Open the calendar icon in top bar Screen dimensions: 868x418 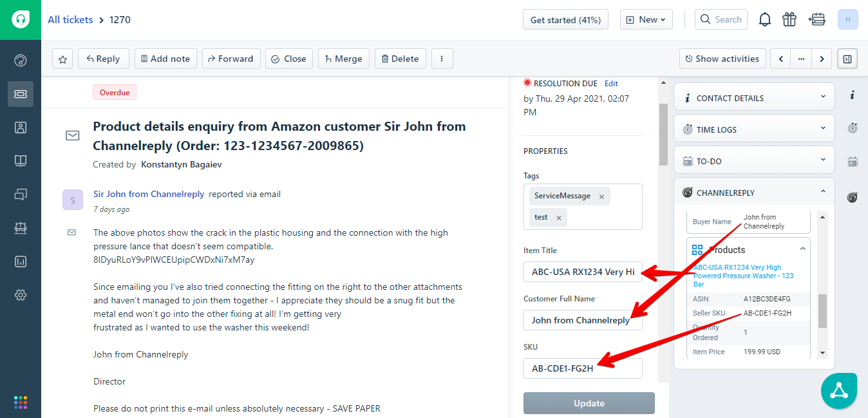tap(817, 20)
